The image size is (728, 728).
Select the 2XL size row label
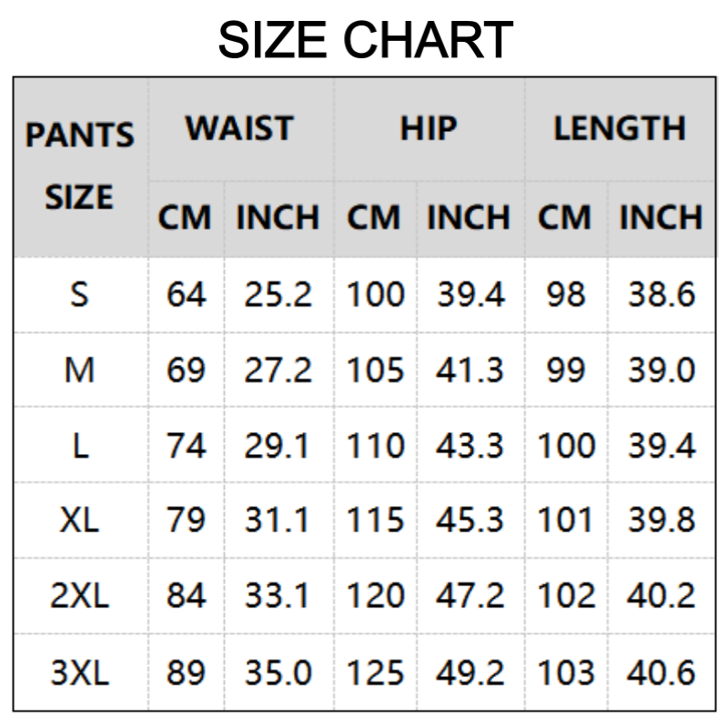79,596
